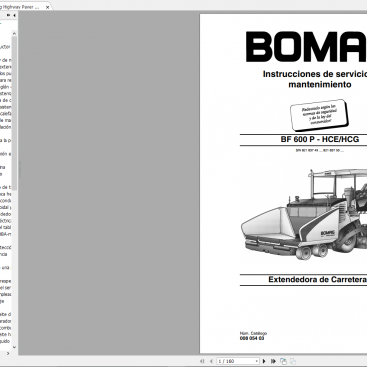This screenshot has width=367, height=367.
Task: Click the catalog number '008 054 03'
Action: (252, 338)
